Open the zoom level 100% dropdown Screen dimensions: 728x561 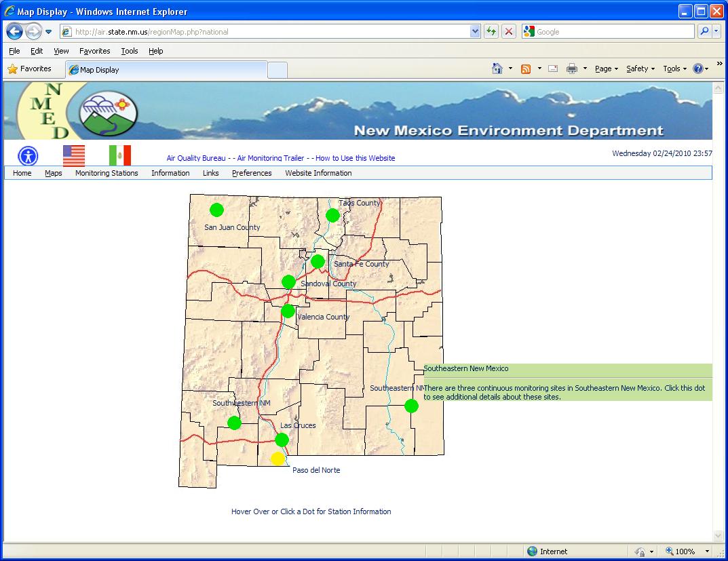point(687,552)
